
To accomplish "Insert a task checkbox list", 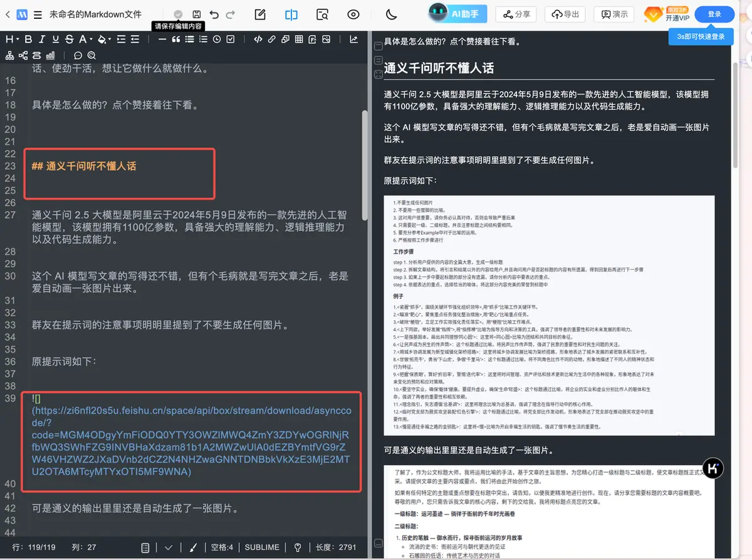I will (x=231, y=39).
